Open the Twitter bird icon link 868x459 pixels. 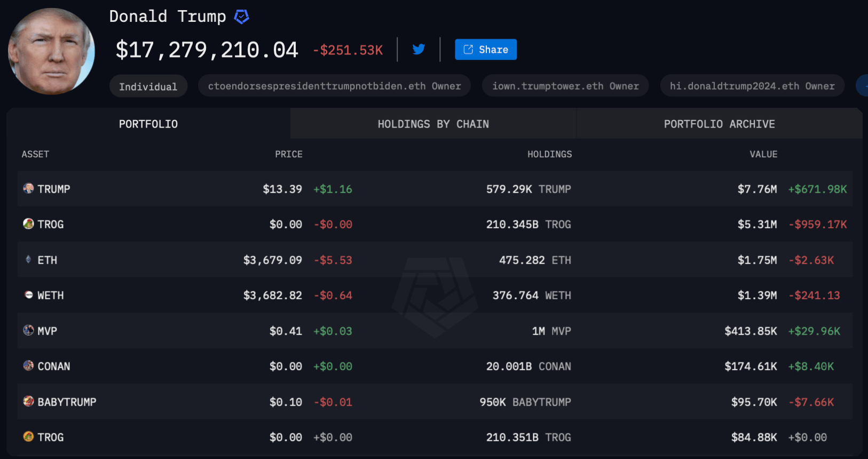(419, 50)
